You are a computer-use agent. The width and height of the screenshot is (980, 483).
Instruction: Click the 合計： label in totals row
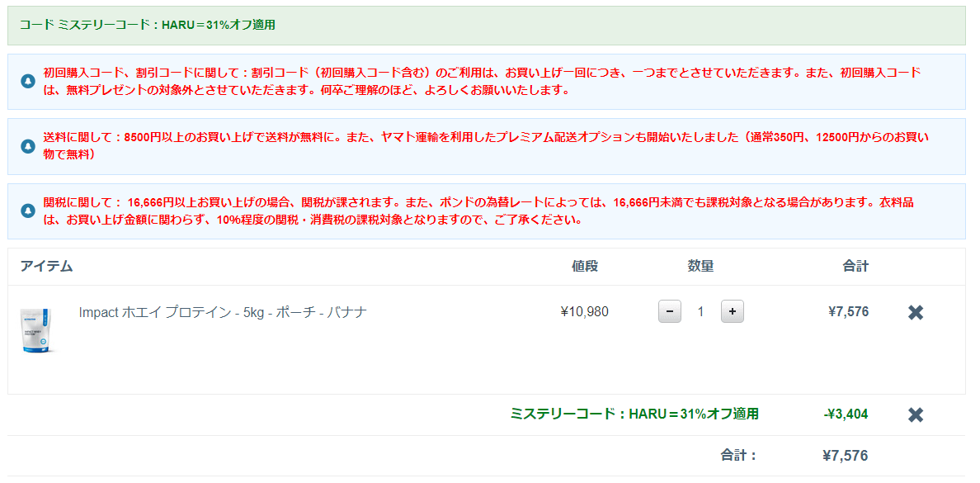[x=738, y=456]
